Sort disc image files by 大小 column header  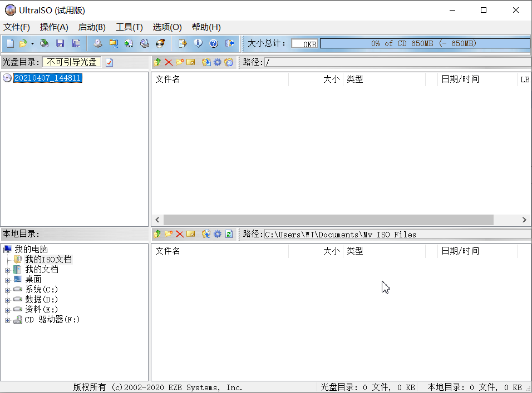coord(316,79)
